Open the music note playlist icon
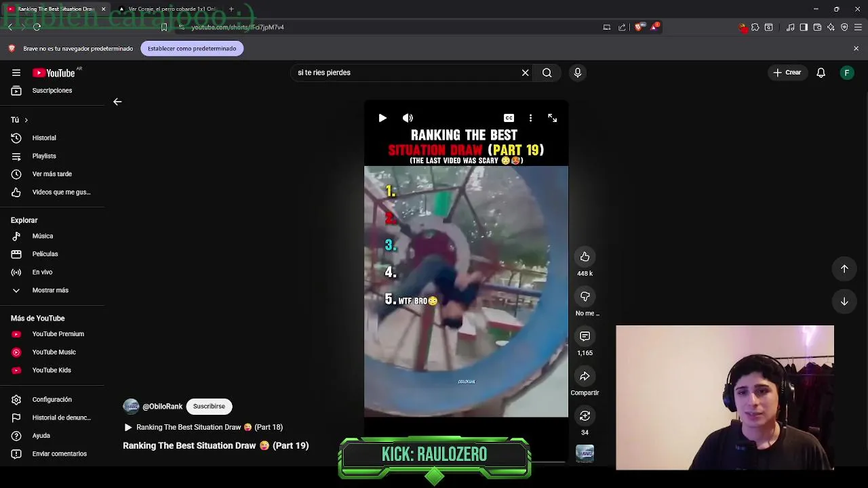The height and width of the screenshot is (488, 868). 790,27
